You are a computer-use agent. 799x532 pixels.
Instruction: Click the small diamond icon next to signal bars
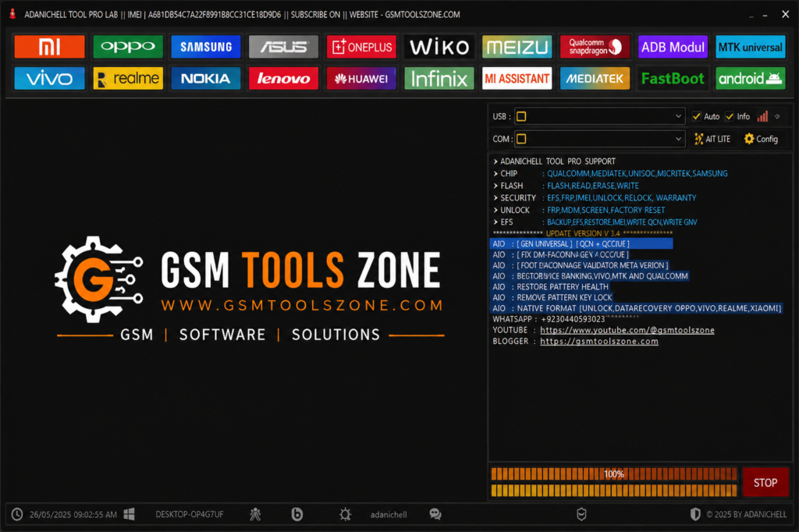(777, 117)
